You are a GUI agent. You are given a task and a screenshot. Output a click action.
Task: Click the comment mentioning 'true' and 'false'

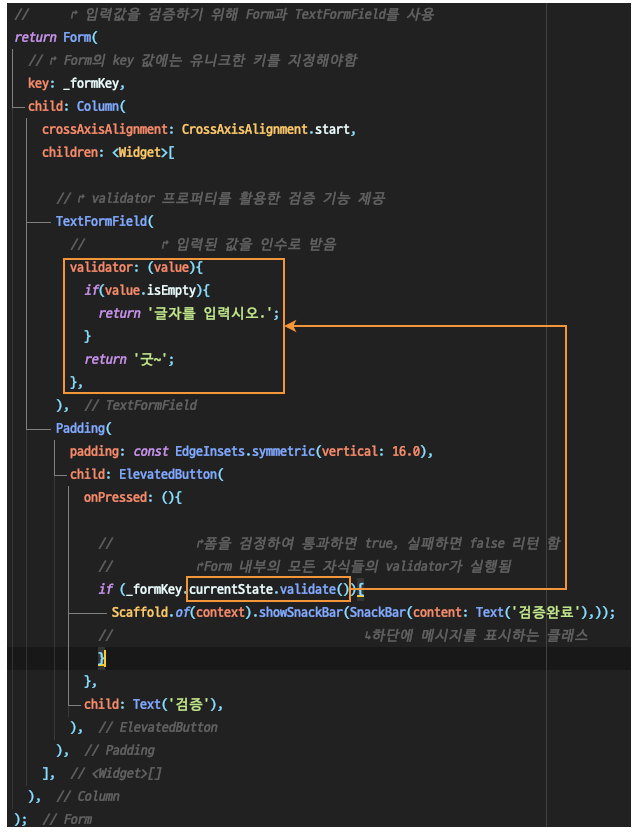(330, 543)
